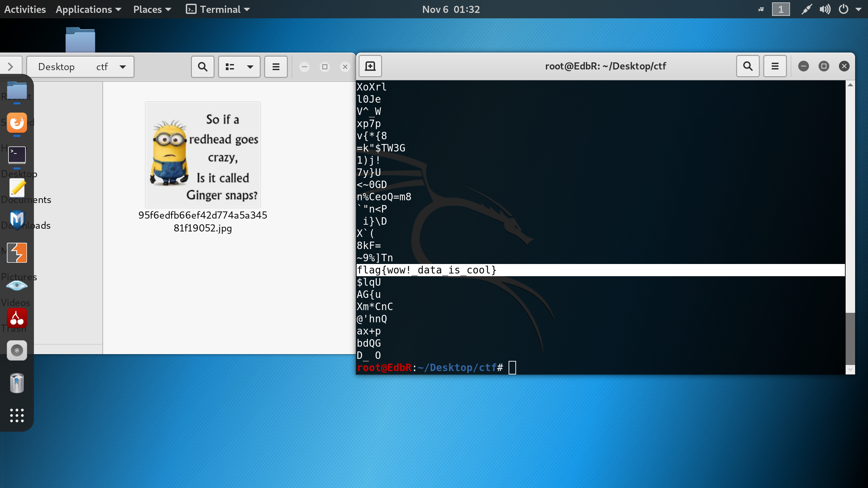868x488 pixels.
Task: Close the terminal window
Action: click(844, 66)
